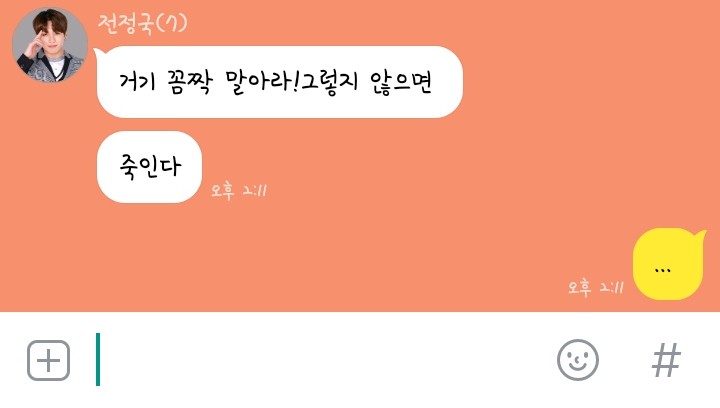Focus the chat message input field
The height and width of the screenshot is (408, 720).
(321, 360)
